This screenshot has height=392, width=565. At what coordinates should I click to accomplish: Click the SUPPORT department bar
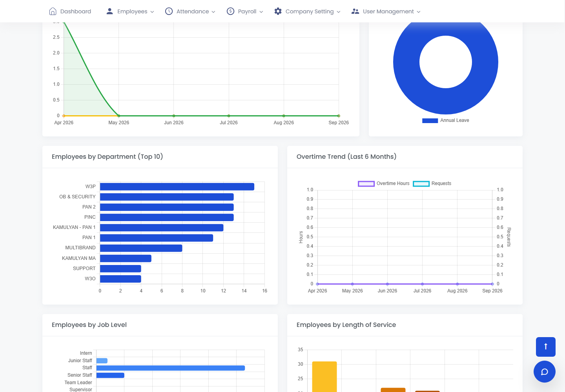[x=120, y=269]
